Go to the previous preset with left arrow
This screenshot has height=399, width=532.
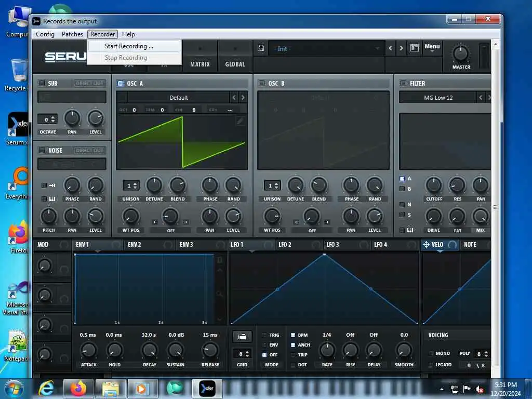click(x=390, y=48)
